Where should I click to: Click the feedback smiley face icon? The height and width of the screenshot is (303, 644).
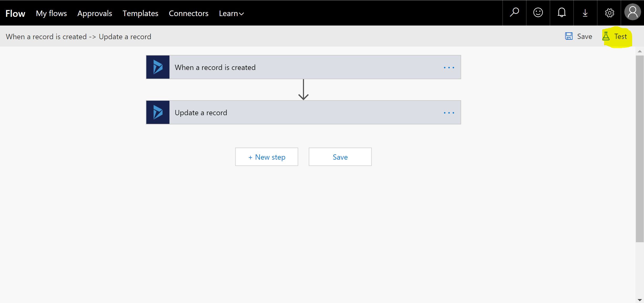coord(538,13)
